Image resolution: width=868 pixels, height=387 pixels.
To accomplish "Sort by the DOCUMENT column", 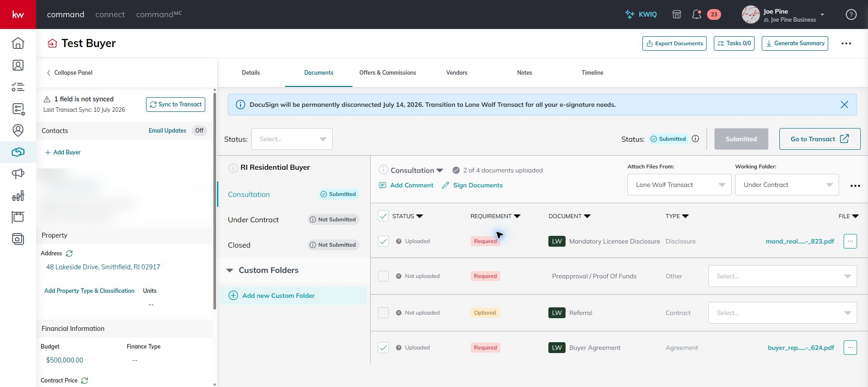I will (569, 216).
